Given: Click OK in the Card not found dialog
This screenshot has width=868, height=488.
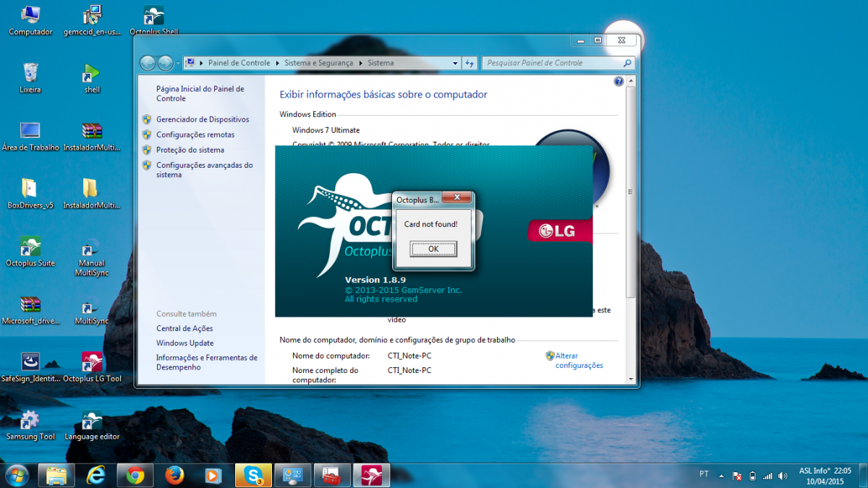Looking at the screenshot, I should coord(433,249).
